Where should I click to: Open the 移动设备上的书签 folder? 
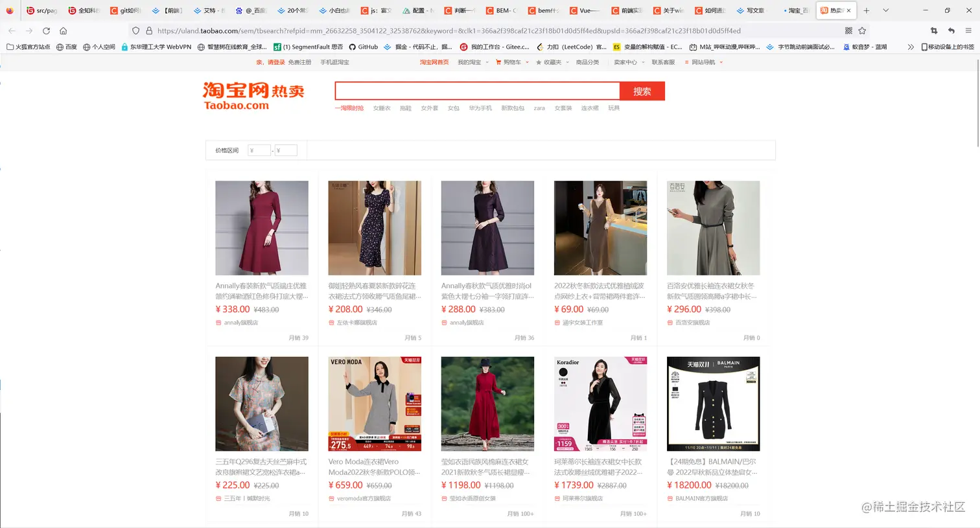(x=948, y=47)
